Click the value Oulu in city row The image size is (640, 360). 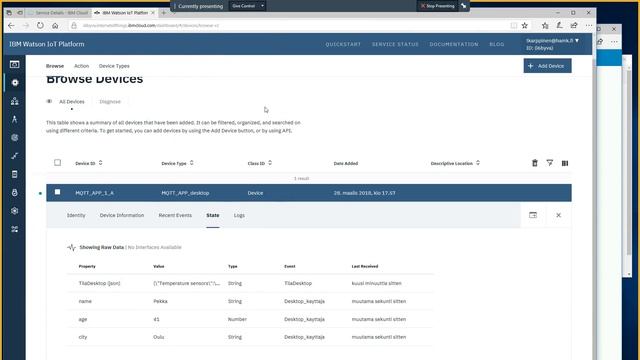(x=158, y=337)
